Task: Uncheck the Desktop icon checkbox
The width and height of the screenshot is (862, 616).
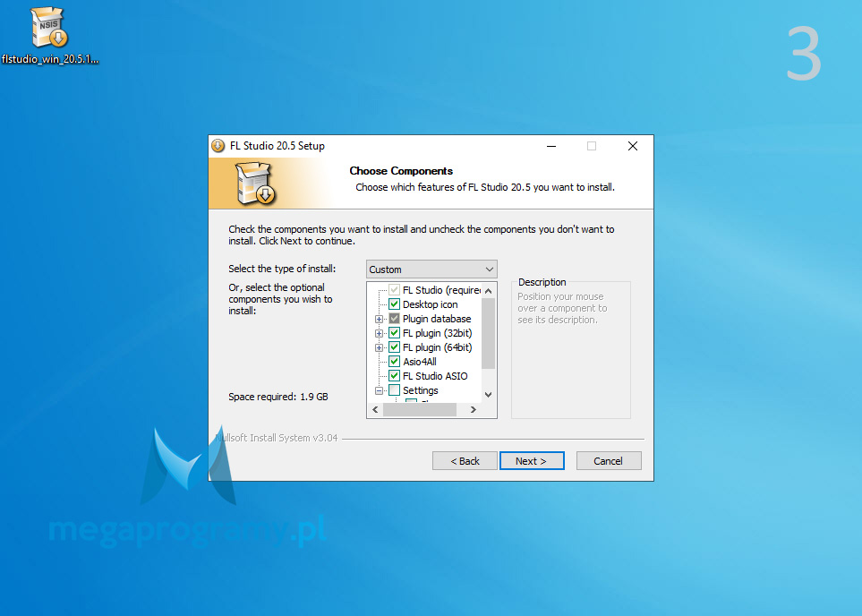Action: 394,304
